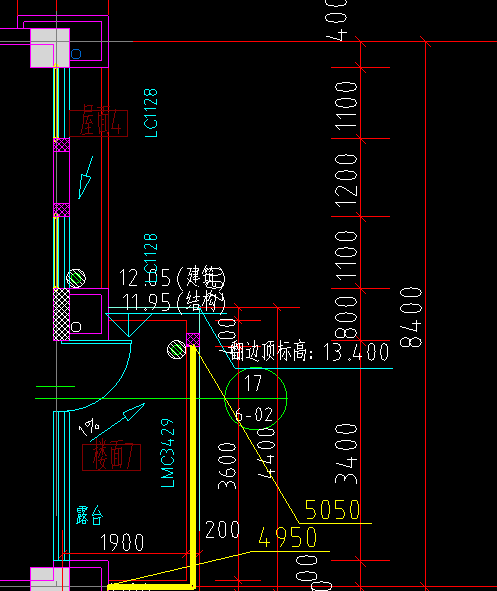The height and width of the screenshot is (591, 497).
Task: Select 1100 dimension between 1200 and 800
Action: (x=346, y=256)
